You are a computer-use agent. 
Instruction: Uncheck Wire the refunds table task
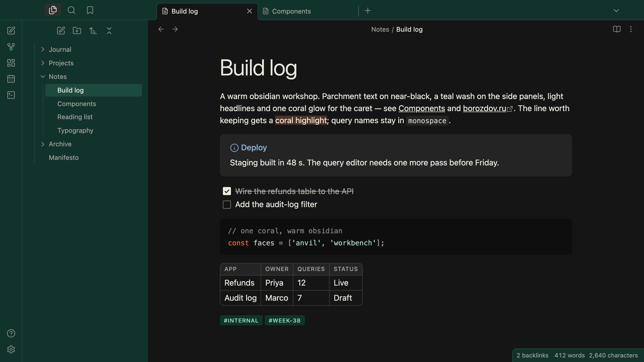point(227,191)
